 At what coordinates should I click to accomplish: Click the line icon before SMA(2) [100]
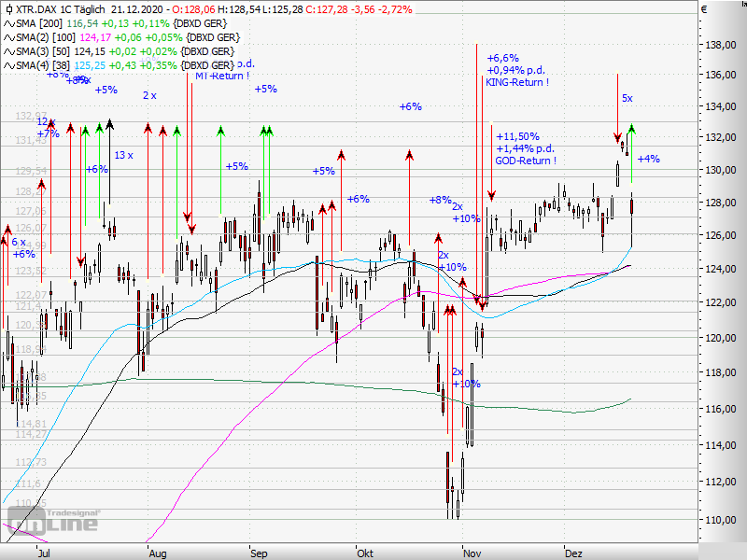[9, 37]
